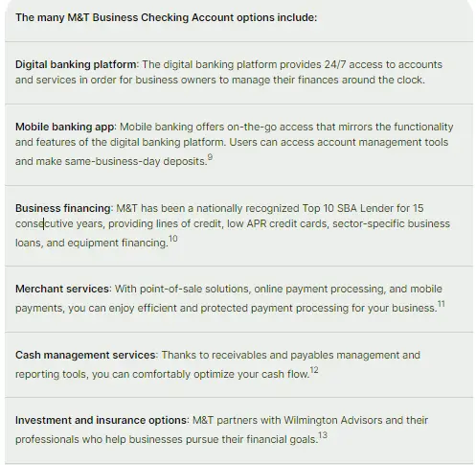Place cursor on the word 'consecutive'

[x=44, y=223]
